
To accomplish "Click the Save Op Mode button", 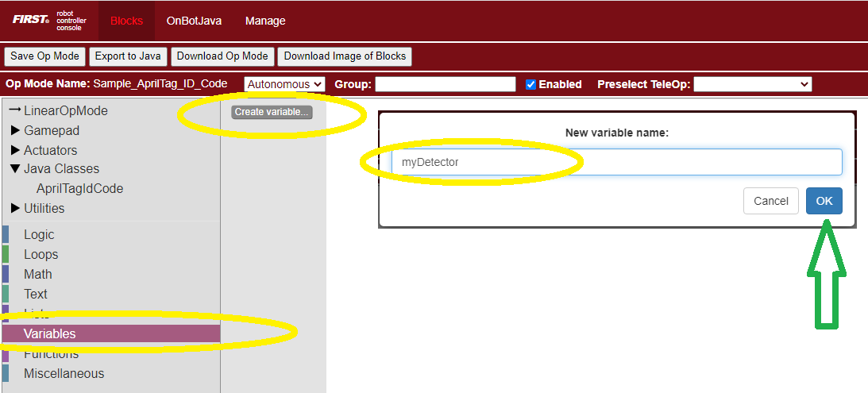I will pyautogui.click(x=44, y=56).
